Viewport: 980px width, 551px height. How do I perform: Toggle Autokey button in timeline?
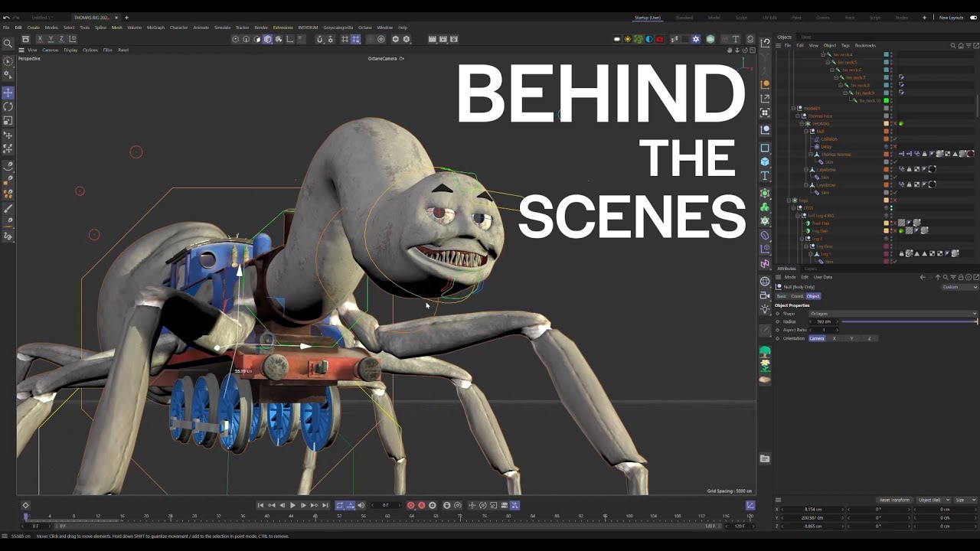tap(421, 505)
